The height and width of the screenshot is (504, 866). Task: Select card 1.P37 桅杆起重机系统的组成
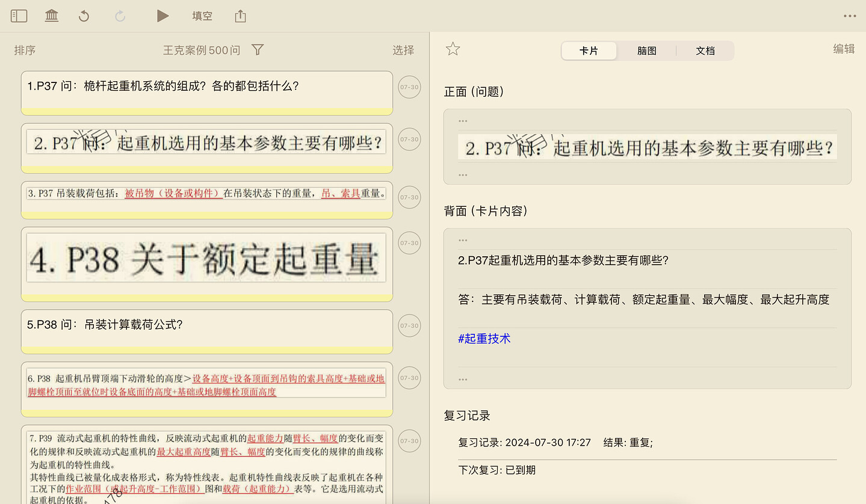coord(207,93)
